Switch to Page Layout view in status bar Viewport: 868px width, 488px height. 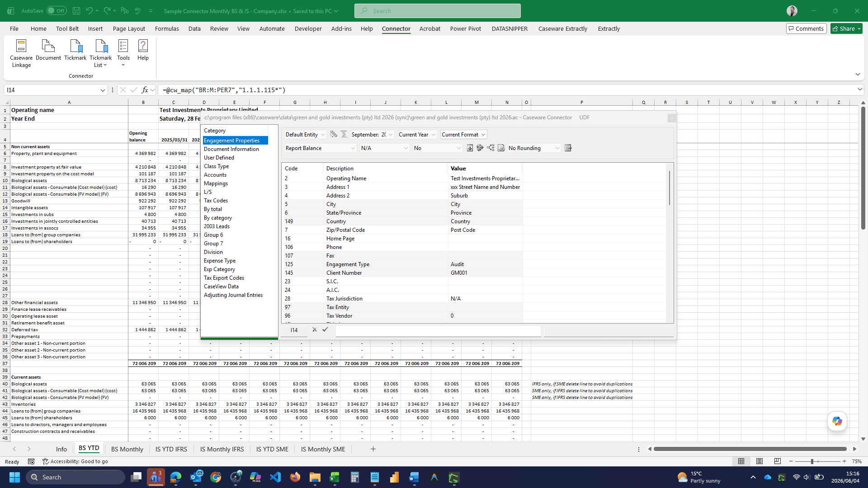(759, 461)
